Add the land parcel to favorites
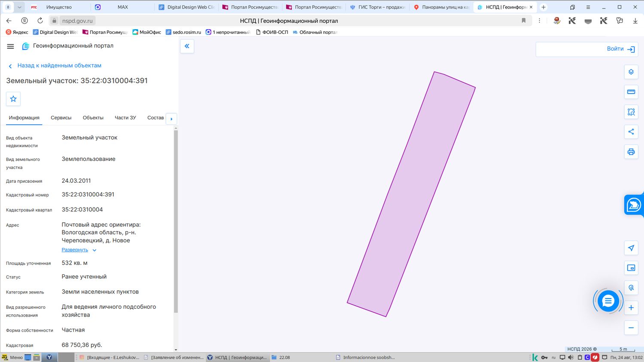Screen dimensions: 644x362 [13, 99]
